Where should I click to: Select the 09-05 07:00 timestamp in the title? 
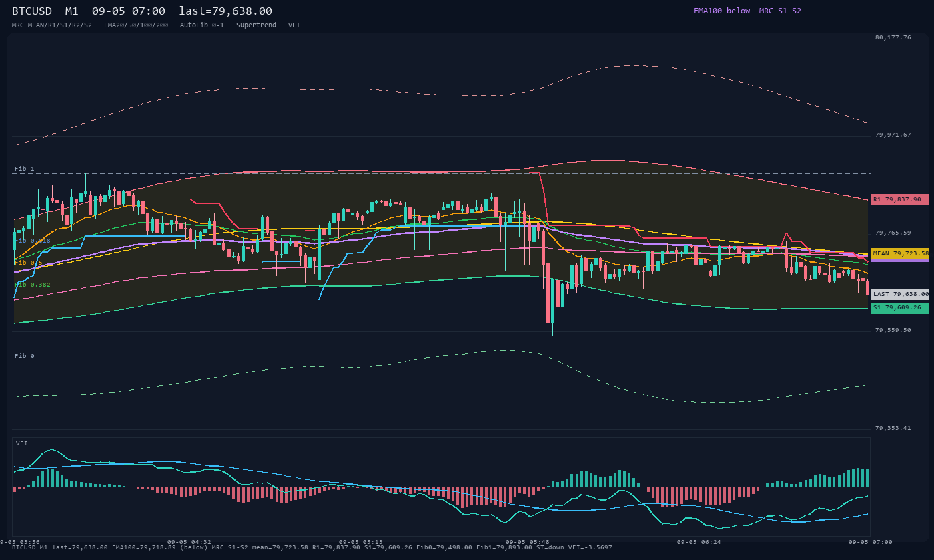pyautogui.click(x=129, y=11)
